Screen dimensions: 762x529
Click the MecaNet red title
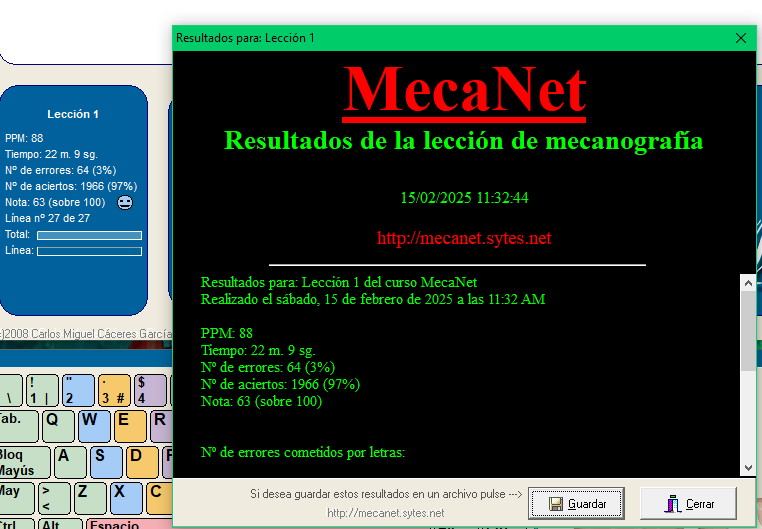(464, 91)
